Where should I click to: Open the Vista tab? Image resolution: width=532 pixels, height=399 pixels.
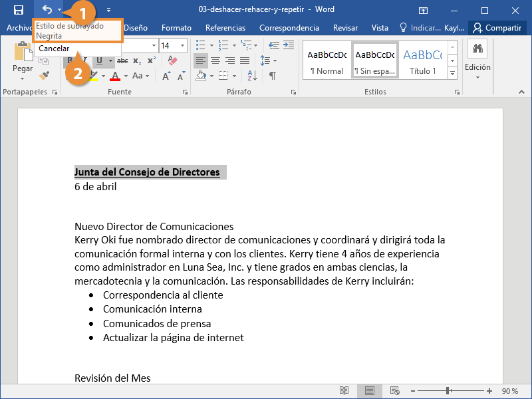coord(380,28)
